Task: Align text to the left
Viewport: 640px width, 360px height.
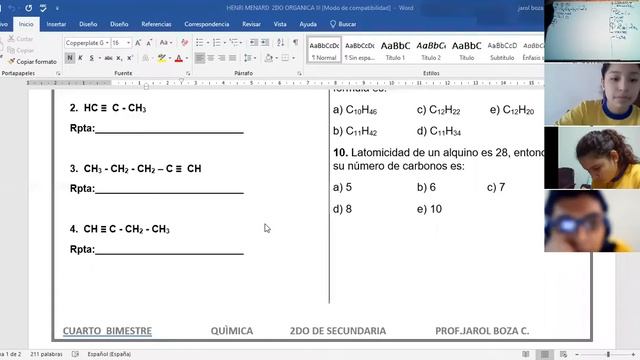Action: pos(200,58)
